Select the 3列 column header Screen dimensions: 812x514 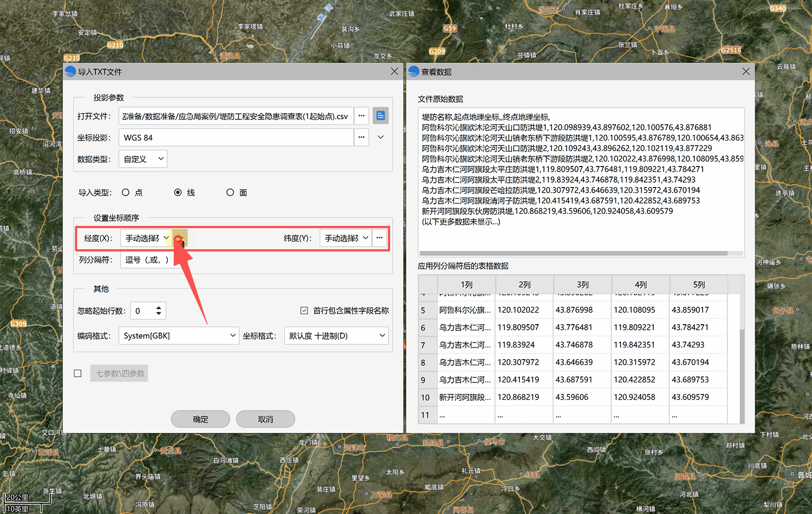(x=583, y=284)
